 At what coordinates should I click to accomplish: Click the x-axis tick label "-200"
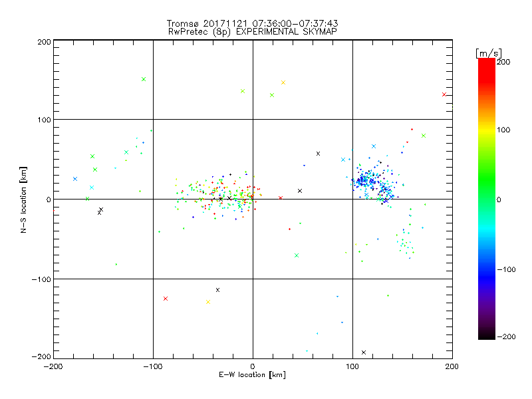(53, 366)
